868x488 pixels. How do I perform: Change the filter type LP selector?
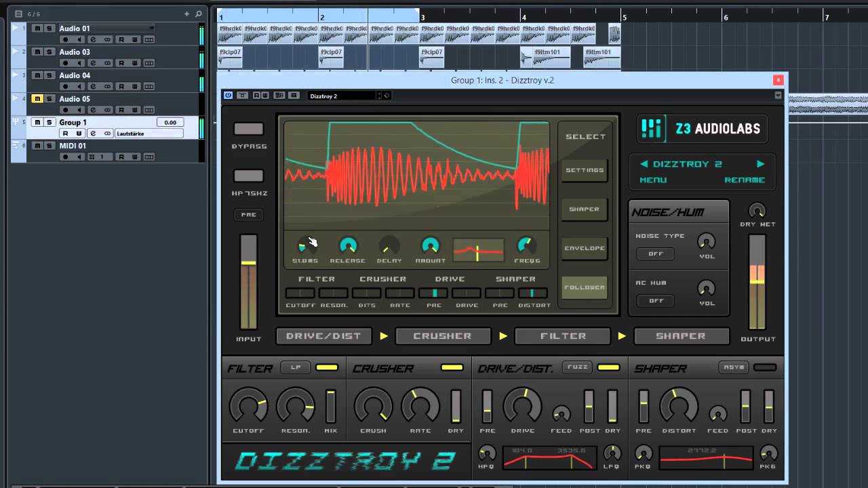[296, 367]
